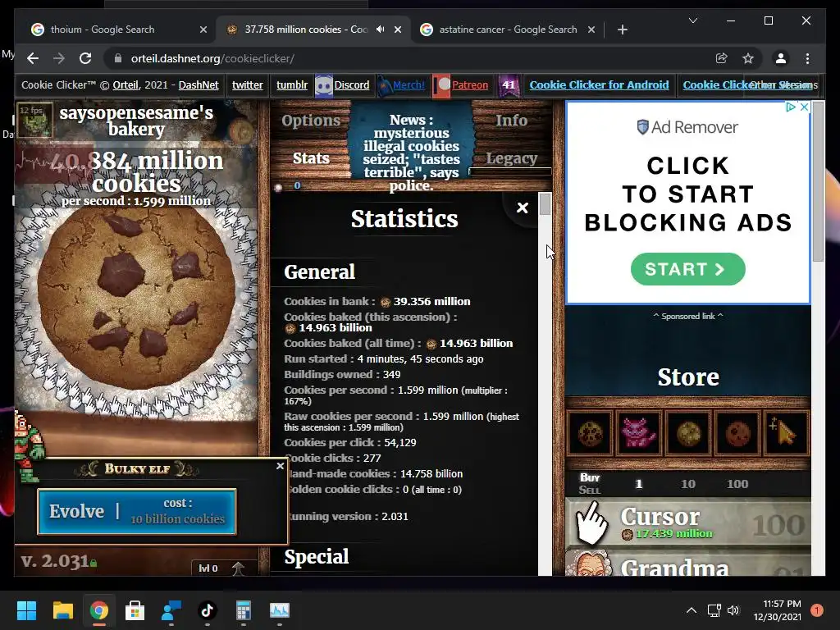Open File Explorer from the taskbar

tap(62, 610)
